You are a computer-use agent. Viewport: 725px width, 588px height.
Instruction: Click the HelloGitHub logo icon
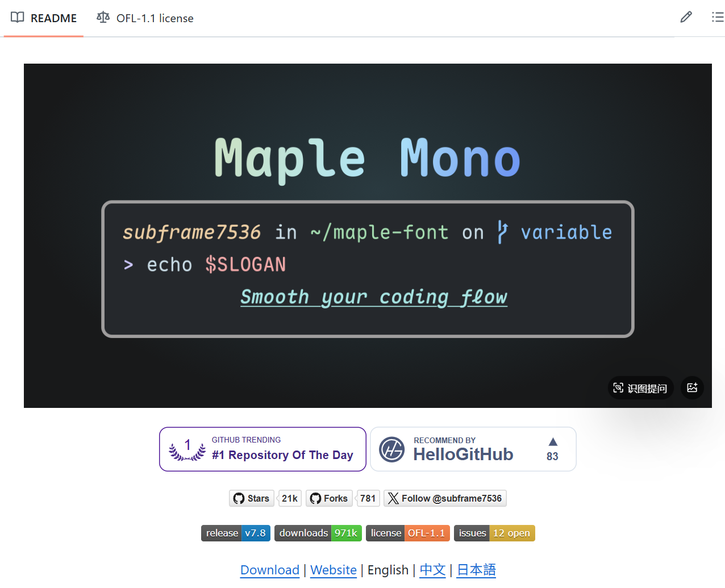(x=391, y=449)
